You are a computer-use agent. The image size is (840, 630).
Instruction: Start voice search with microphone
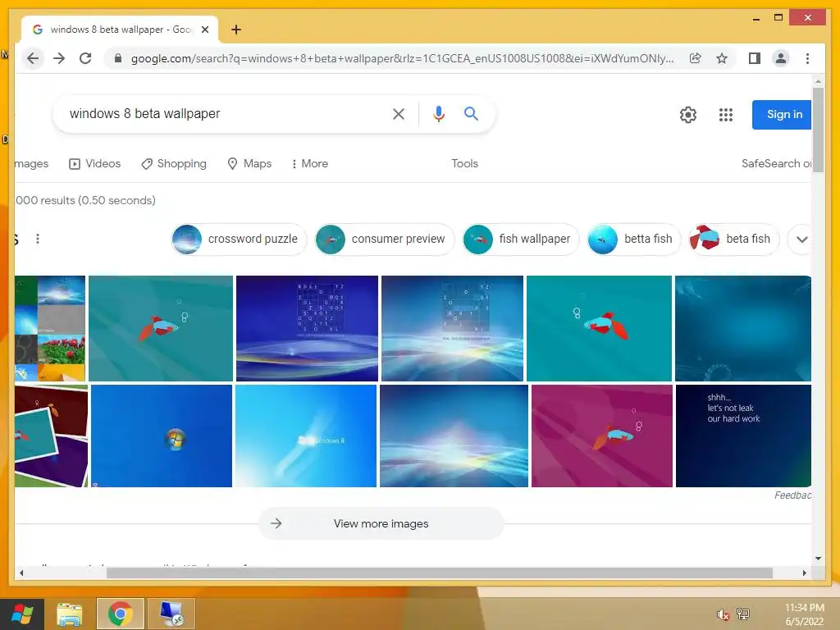(x=439, y=113)
